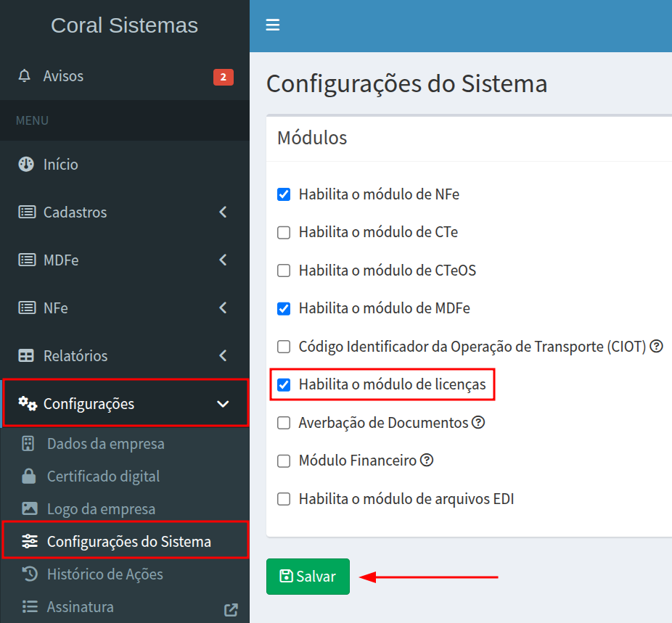Click the hamburger menu toggle icon
Image resolution: width=672 pixels, height=623 pixels.
click(273, 25)
